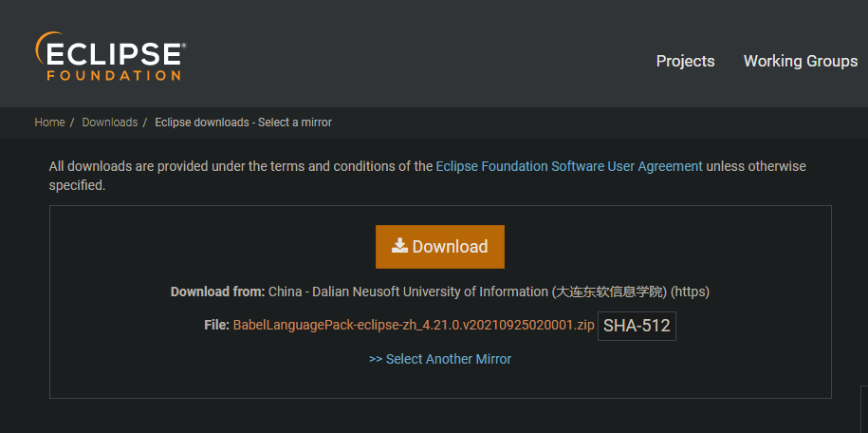Go to the Home breadcrumb
The image size is (868, 433).
point(50,122)
